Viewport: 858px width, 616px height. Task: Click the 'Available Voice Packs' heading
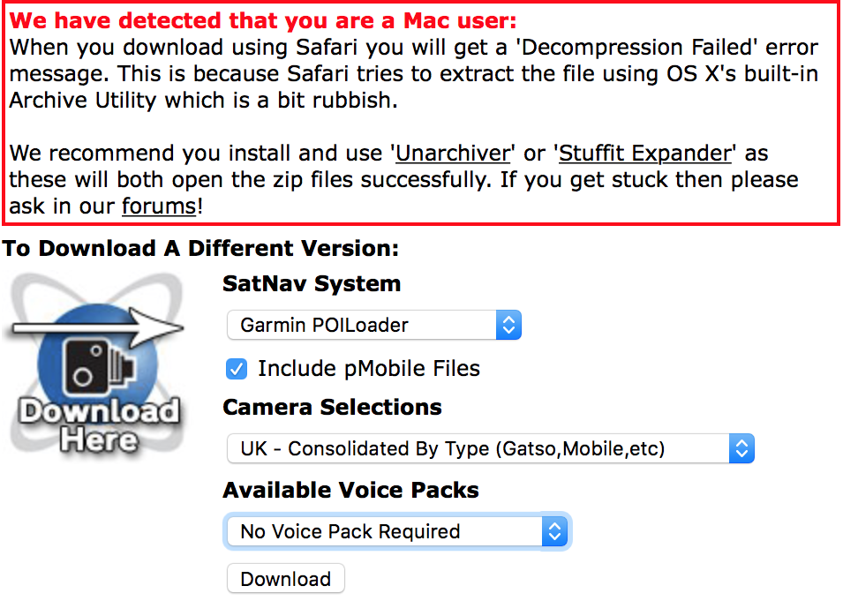(x=350, y=490)
